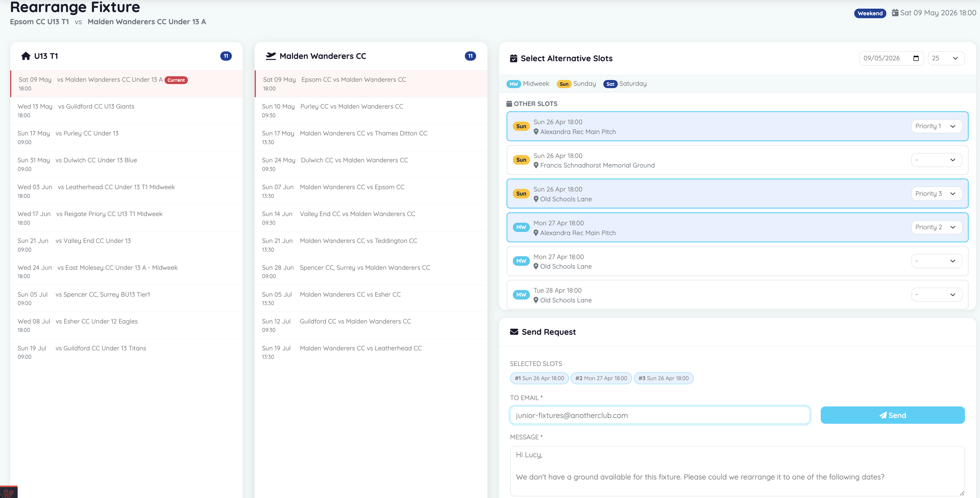
Task: Click calendar icon next to Sat 09 May 2026
Action: pyautogui.click(x=895, y=13)
